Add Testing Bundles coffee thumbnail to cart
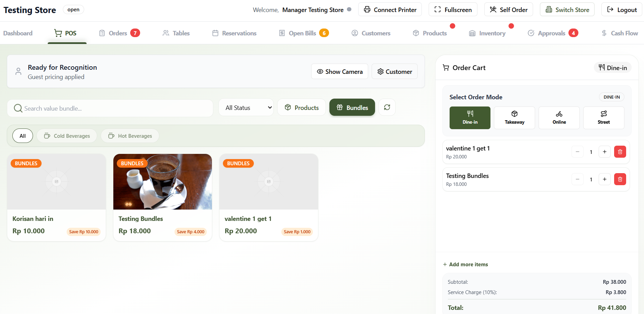 [162, 182]
